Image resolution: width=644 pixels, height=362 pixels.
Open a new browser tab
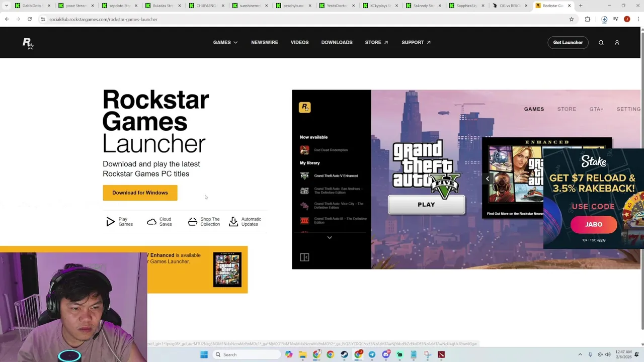click(581, 6)
